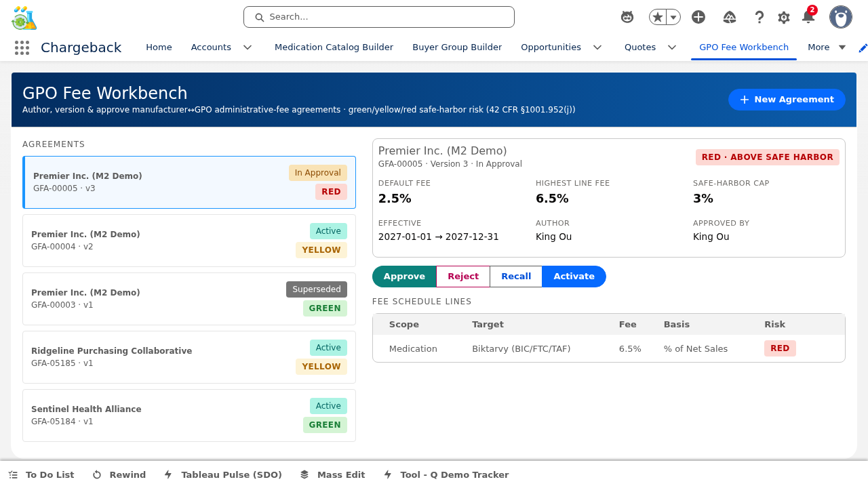The height and width of the screenshot is (488, 868).
Task: Click the Medication scope cell
Action: (x=413, y=348)
